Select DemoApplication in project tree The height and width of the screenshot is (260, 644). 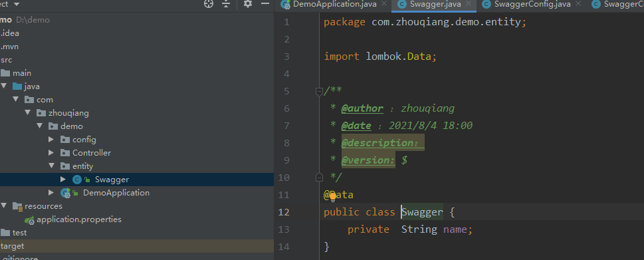pyautogui.click(x=116, y=192)
